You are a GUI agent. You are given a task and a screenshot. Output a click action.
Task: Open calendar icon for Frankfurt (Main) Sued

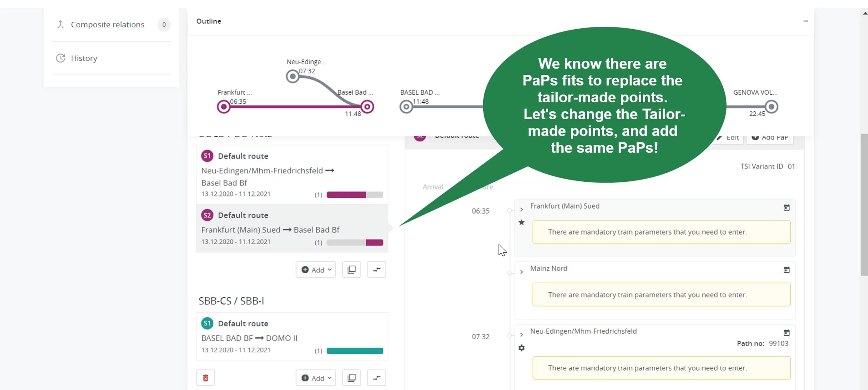click(787, 207)
